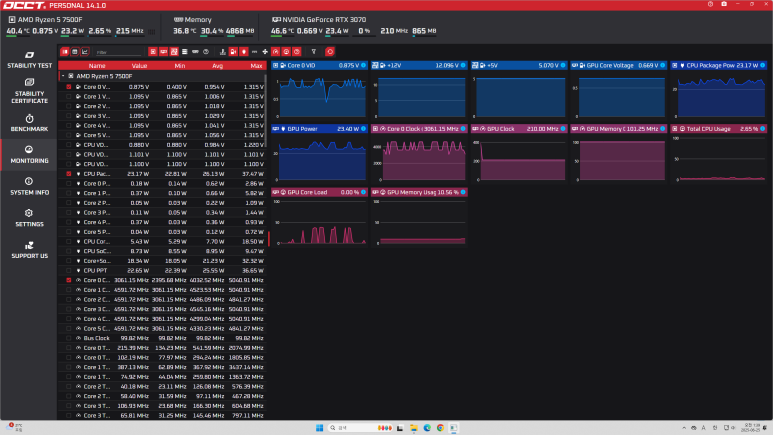773x435 pixels.
Task: Select the GPU Memory Usage graph plot
Action: click(x=419, y=222)
